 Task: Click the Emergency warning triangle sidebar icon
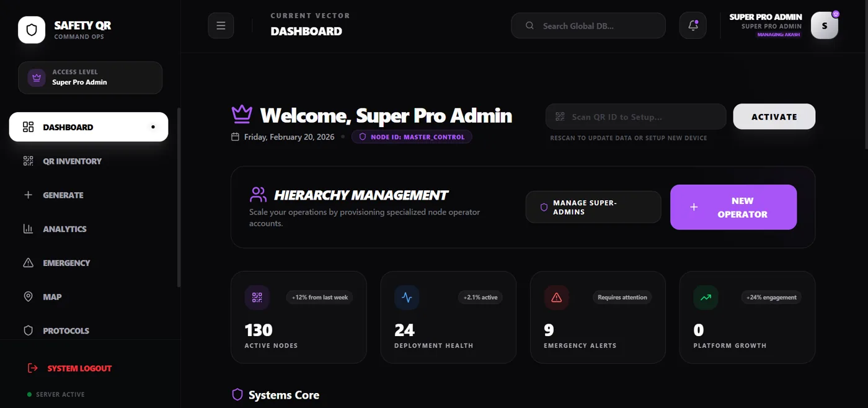(x=29, y=263)
